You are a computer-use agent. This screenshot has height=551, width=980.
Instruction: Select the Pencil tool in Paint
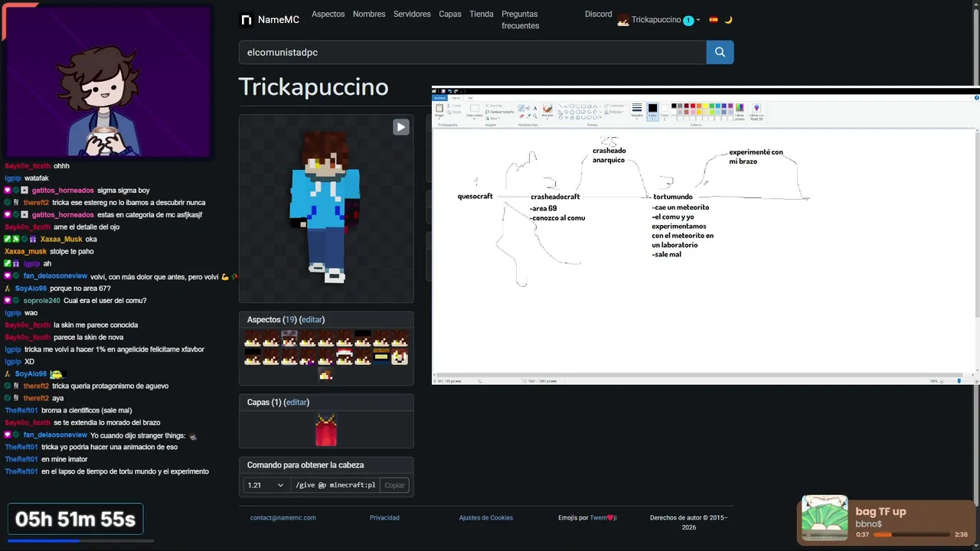tap(521, 108)
